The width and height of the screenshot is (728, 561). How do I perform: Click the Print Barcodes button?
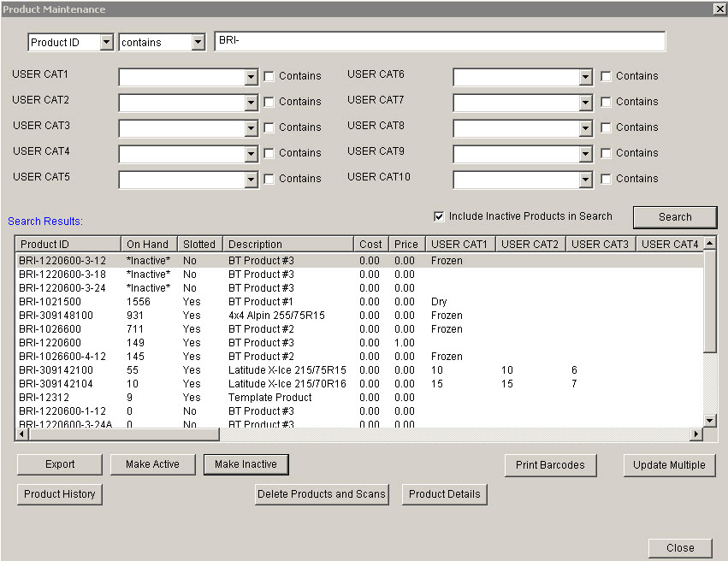(x=550, y=465)
